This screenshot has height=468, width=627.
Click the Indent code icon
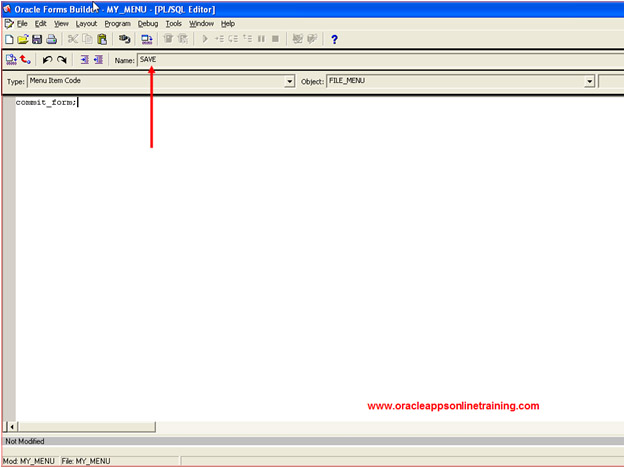click(84, 60)
